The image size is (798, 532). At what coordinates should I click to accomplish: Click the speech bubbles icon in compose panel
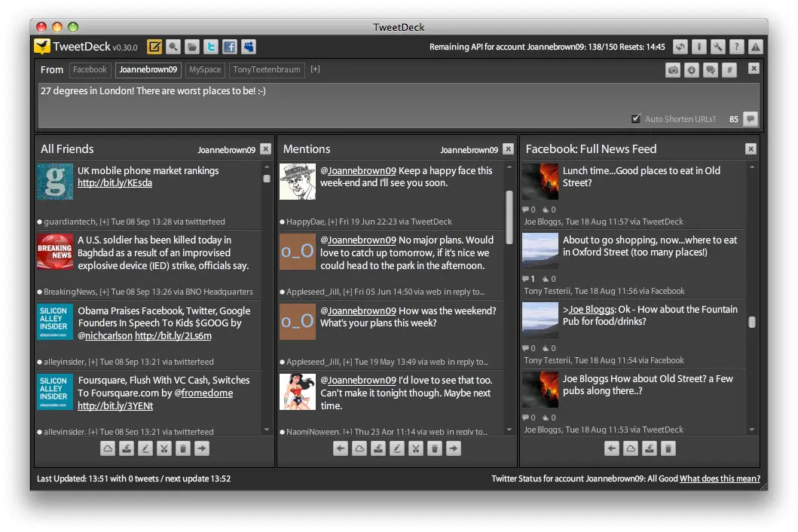711,70
